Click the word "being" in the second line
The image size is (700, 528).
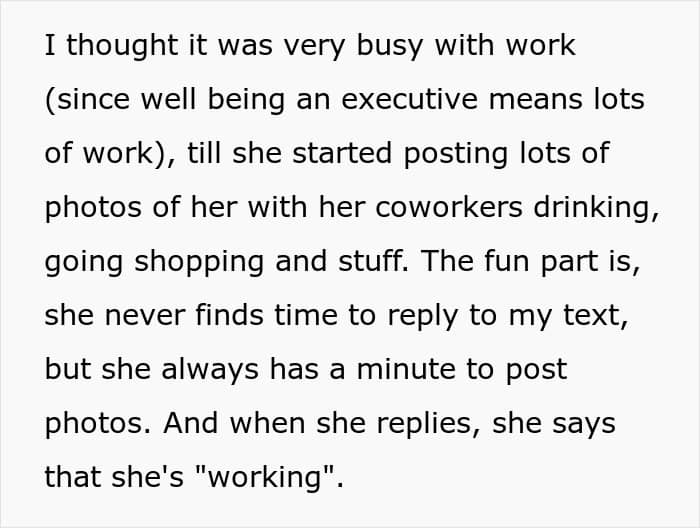246,100
